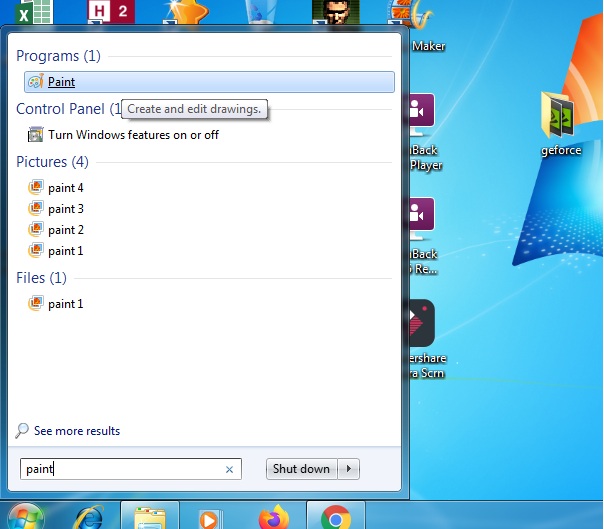Select the purple Back Re... desktop shortcut

(x=423, y=236)
